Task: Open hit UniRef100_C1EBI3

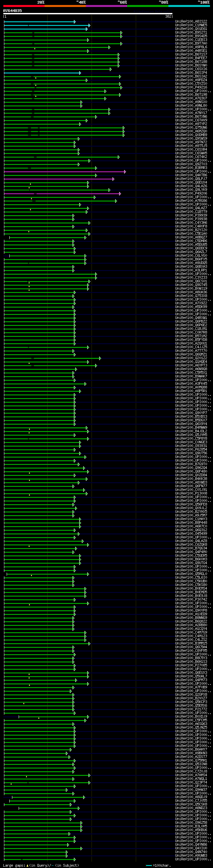Action: pos(191,40)
